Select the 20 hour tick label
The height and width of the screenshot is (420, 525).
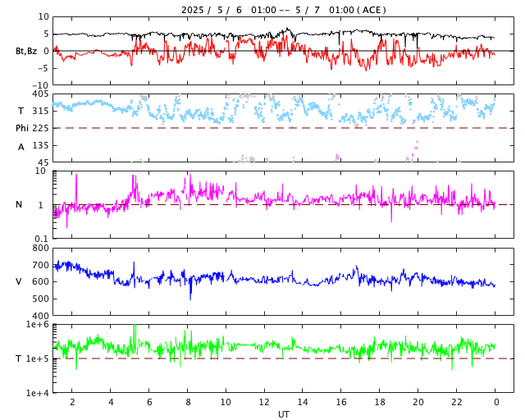point(418,402)
